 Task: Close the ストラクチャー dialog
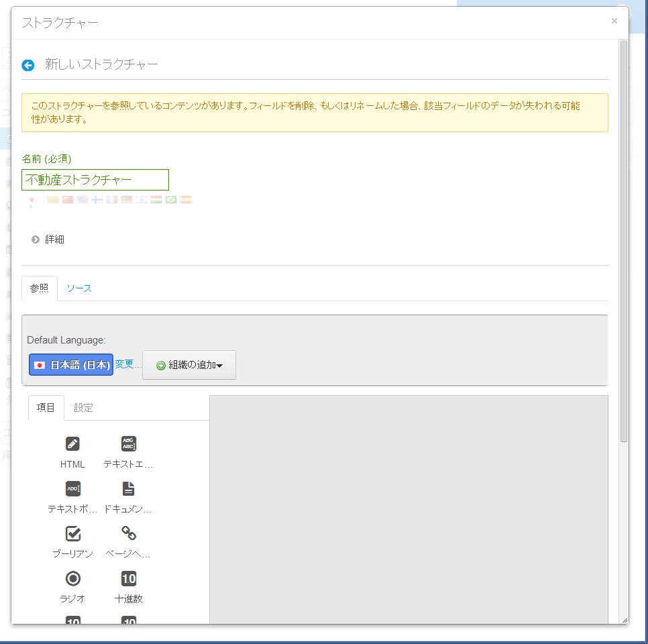(x=614, y=21)
